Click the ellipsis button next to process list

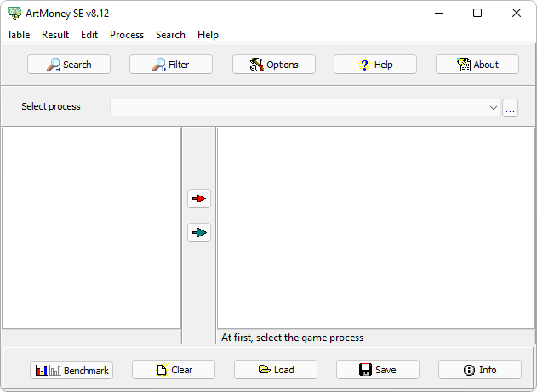coord(510,108)
